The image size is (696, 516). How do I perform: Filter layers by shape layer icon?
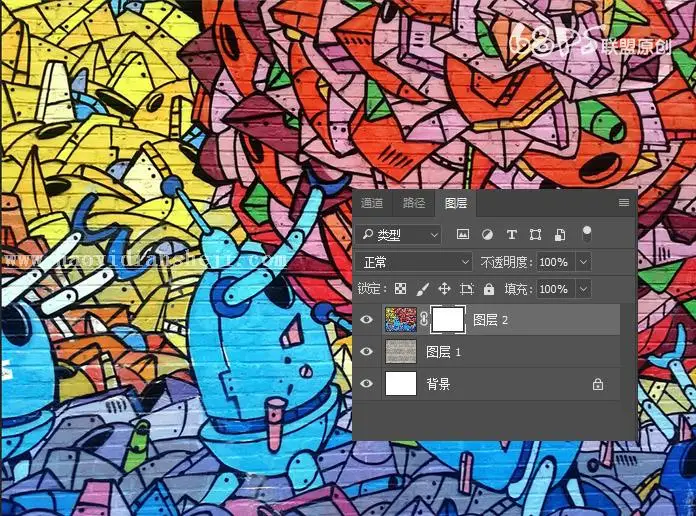point(535,234)
